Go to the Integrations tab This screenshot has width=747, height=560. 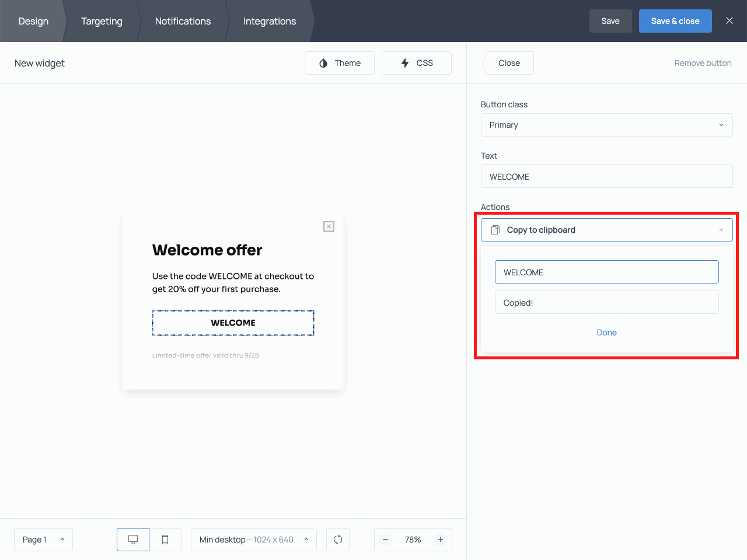tap(270, 21)
